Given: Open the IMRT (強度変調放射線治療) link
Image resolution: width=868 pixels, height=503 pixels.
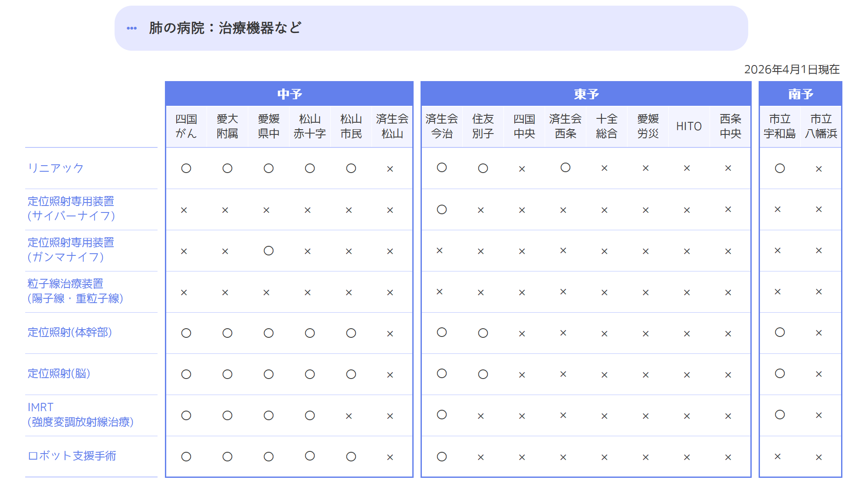Looking at the screenshot, I should click(x=81, y=415).
